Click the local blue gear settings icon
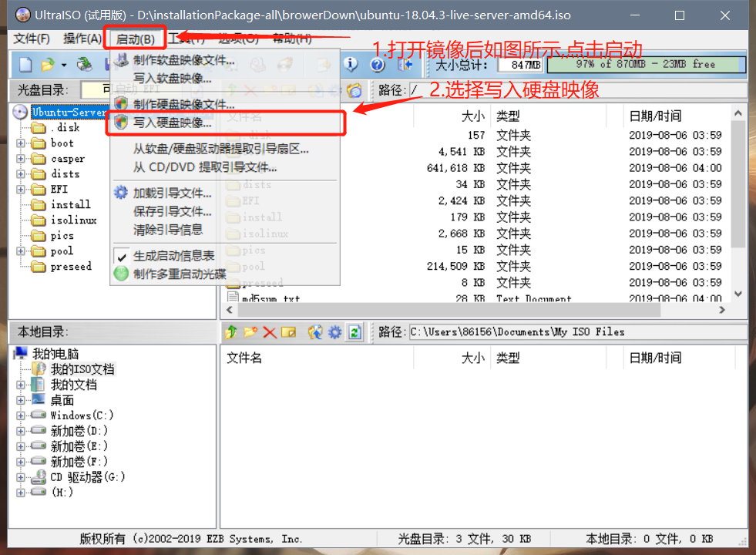This screenshot has width=756, height=555. click(334, 332)
